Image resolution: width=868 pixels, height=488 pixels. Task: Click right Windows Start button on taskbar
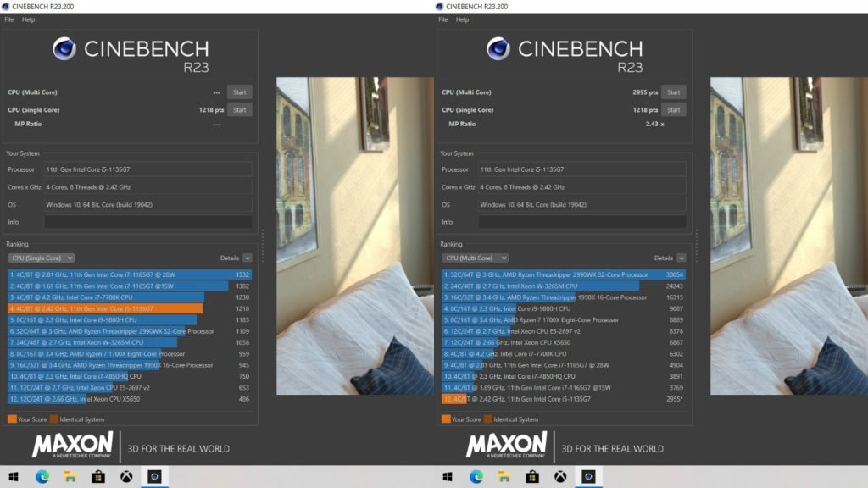448,476
